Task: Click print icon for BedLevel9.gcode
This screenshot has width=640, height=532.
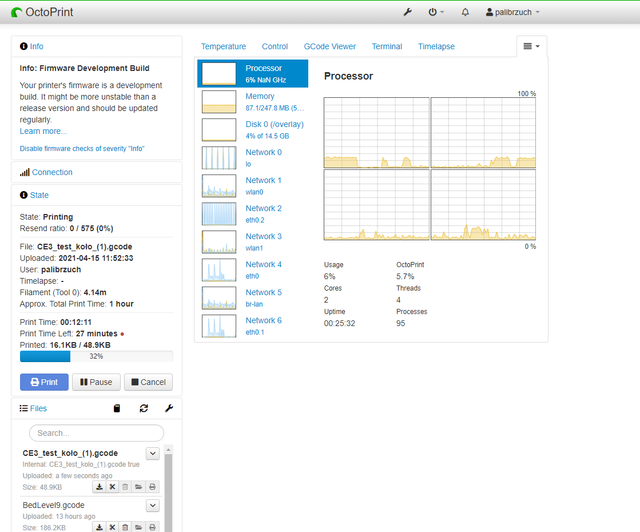Action: pyautogui.click(x=152, y=527)
